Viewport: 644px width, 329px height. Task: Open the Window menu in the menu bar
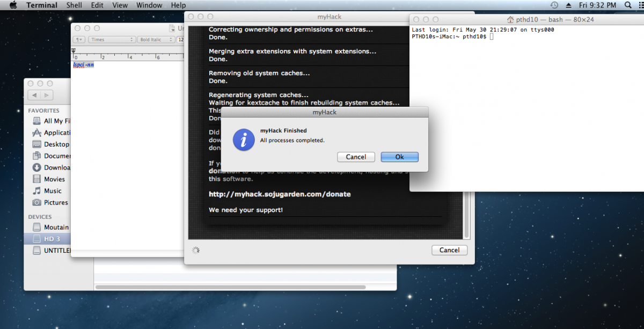tap(149, 5)
